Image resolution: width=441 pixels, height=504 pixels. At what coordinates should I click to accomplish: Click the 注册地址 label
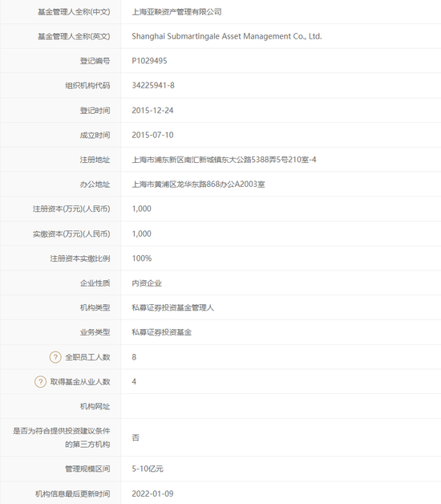95,160
